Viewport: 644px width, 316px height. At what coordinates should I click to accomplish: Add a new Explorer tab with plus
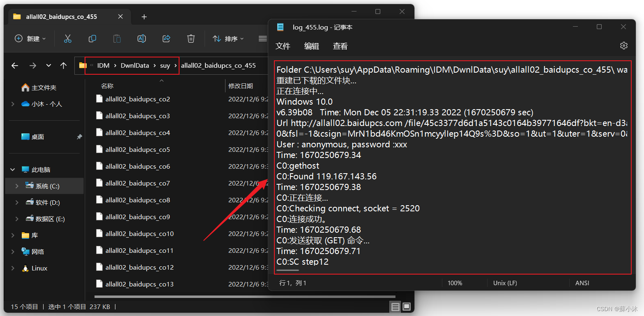144,17
